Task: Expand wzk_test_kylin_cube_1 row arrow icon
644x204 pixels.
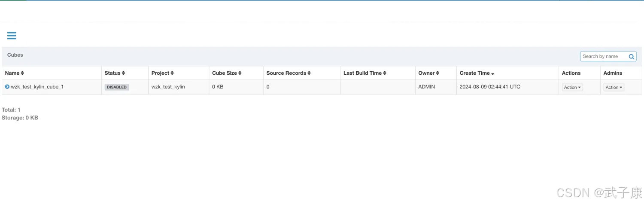Action: (7, 87)
